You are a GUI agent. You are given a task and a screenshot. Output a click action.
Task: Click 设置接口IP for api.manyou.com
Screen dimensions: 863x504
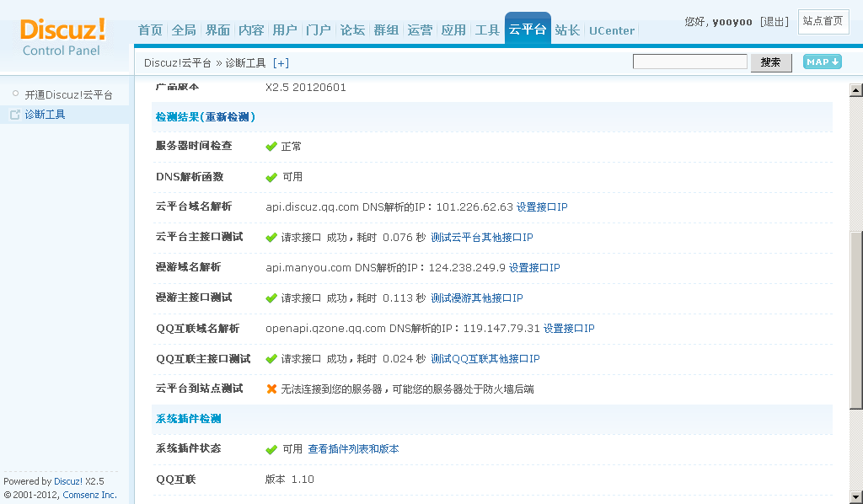click(534, 268)
